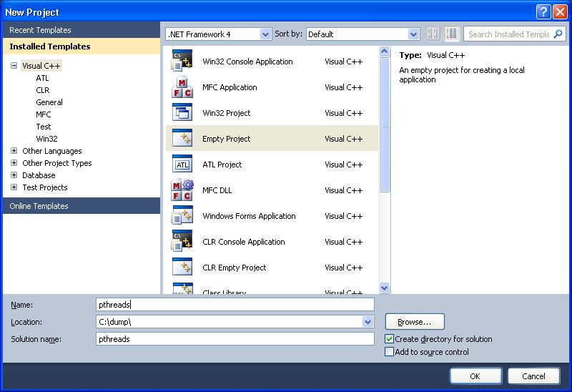Click the scroll up arrow of template list
The height and width of the screenshot is (392, 572).
pyautogui.click(x=384, y=52)
